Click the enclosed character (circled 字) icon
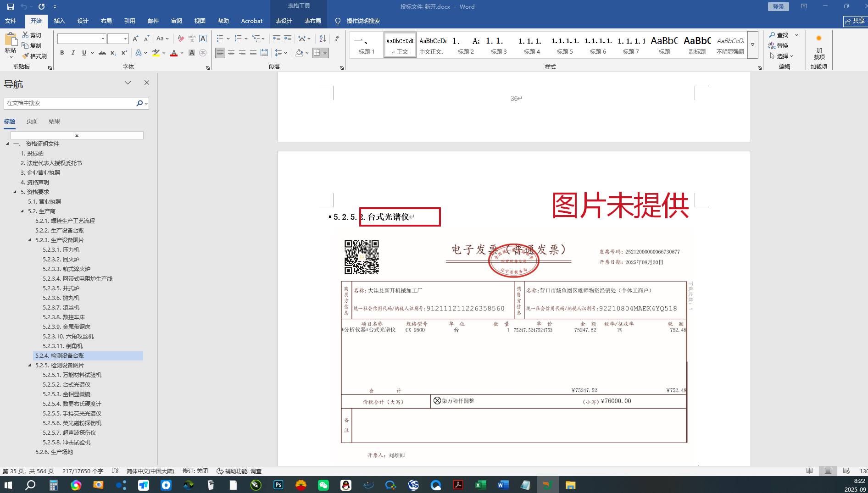Image resolution: width=868 pixels, height=493 pixels. pyautogui.click(x=203, y=53)
